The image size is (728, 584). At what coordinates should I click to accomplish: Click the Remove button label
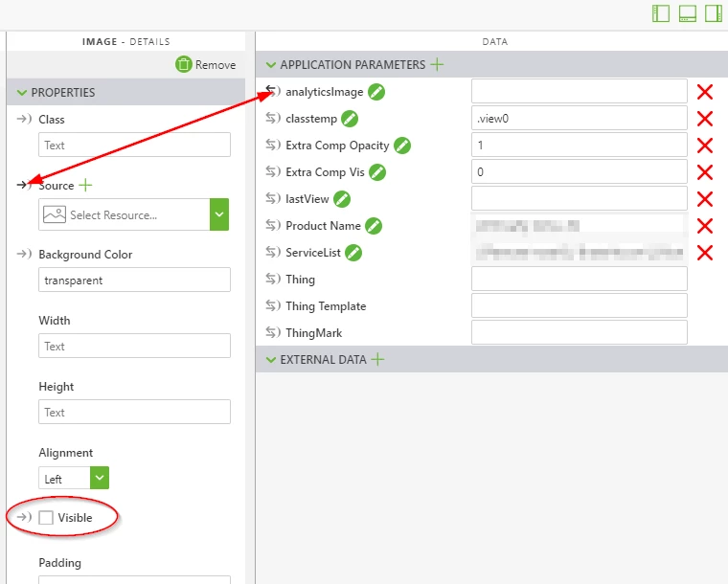click(216, 65)
